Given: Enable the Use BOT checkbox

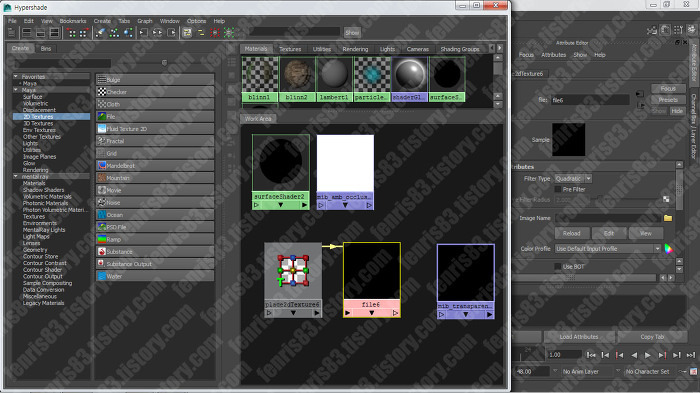Looking at the screenshot, I should click(x=558, y=267).
